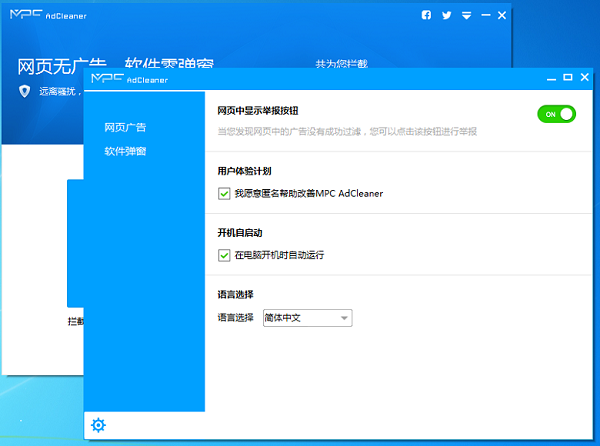Uncheck the anonymous help improve MPC AdCleaner box

(224, 193)
